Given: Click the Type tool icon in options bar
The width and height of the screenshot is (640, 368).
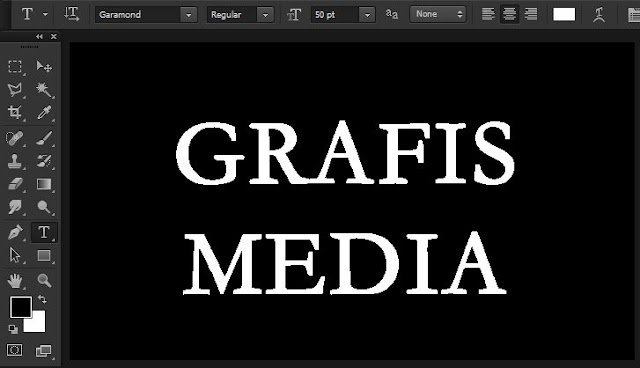Looking at the screenshot, I should (x=27, y=14).
